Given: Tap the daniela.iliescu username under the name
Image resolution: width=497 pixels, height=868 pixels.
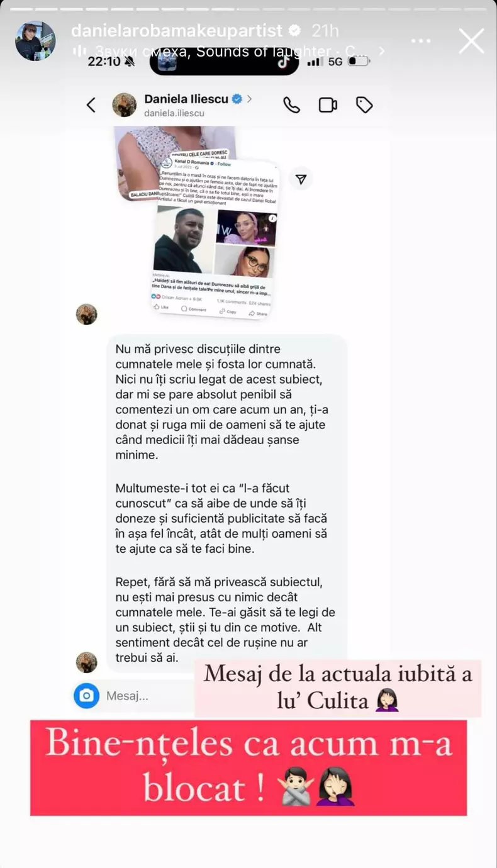Looking at the screenshot, I should point(174,114).
